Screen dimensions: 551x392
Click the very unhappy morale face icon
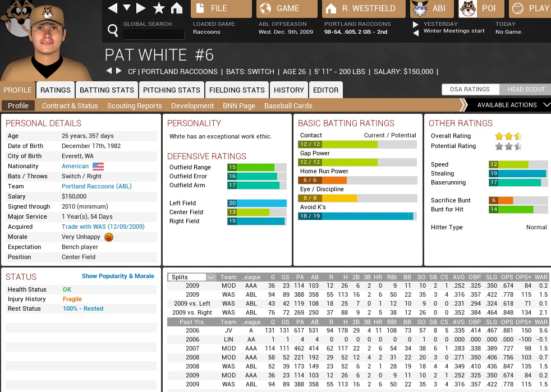click(109, 237)
